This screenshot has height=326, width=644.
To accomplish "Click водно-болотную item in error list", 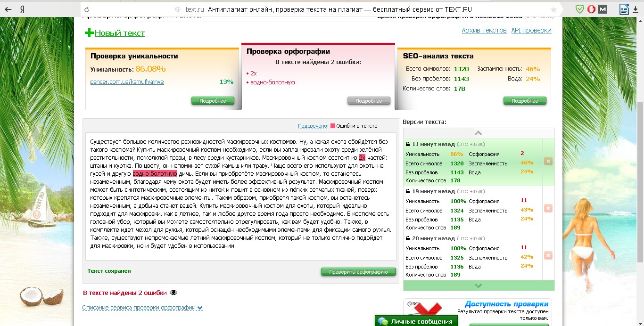I will (272, 82).
